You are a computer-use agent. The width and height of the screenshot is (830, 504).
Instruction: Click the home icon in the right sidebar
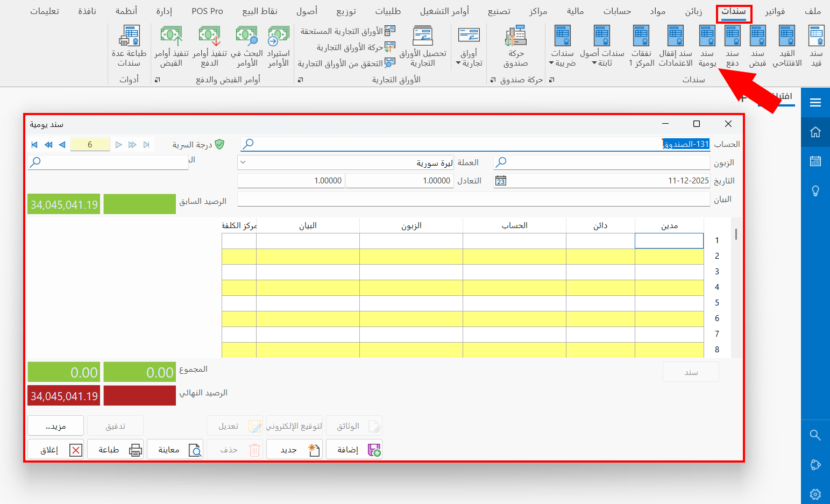(815, 132)
